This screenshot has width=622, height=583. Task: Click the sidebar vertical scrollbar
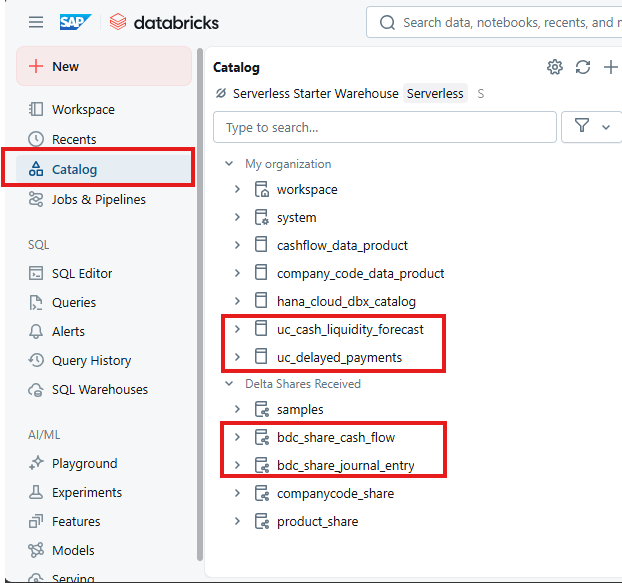200,304
